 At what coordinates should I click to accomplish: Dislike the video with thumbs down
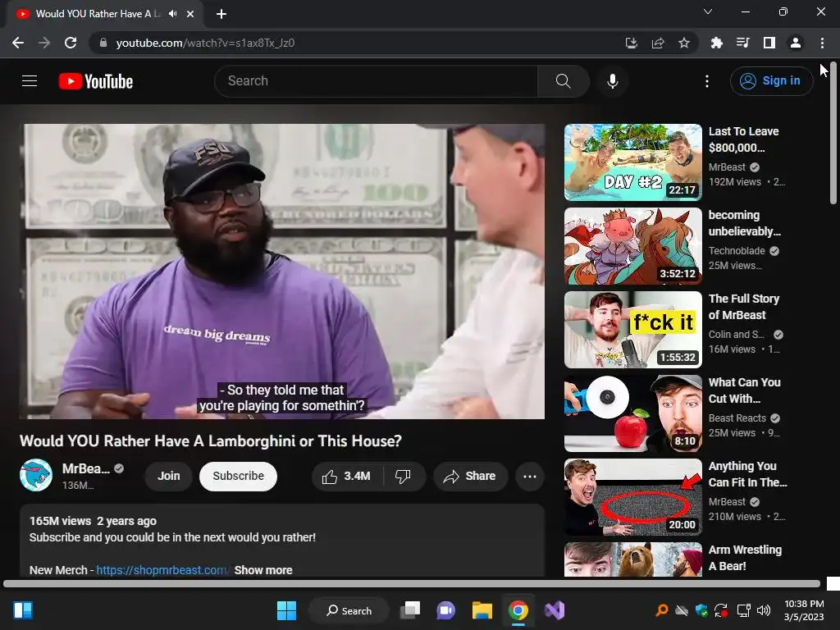pos(403,476)
